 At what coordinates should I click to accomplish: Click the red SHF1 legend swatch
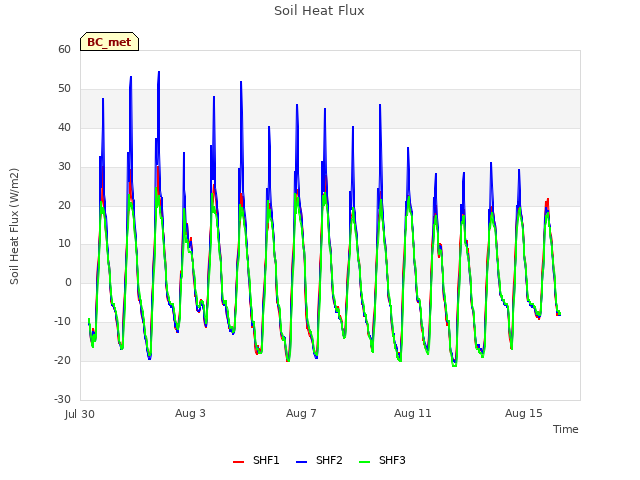tap(238, 462)
